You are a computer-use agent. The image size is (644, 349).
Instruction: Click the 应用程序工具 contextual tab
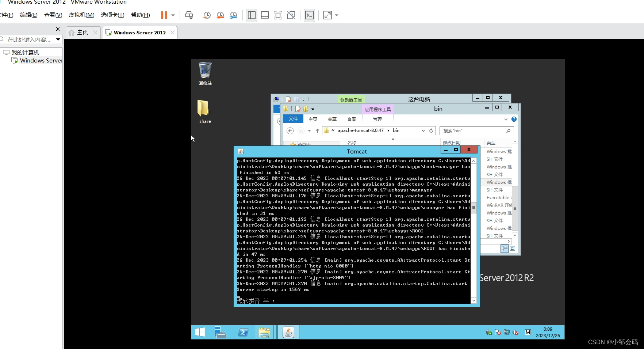point(378,109)
